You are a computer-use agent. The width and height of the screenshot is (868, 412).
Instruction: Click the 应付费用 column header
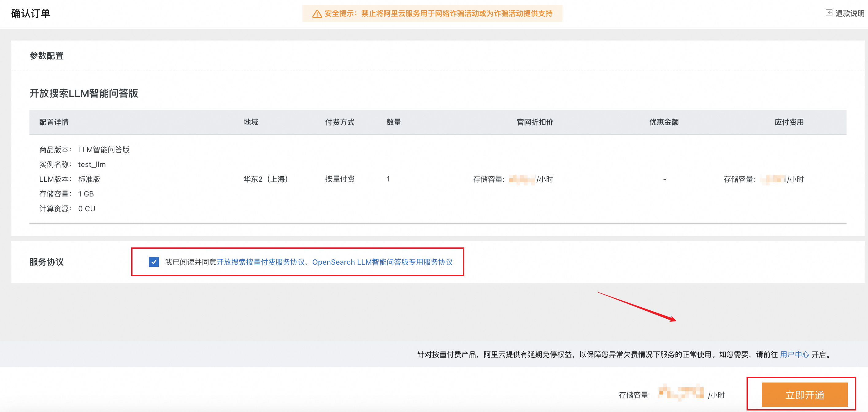(789, 122)
